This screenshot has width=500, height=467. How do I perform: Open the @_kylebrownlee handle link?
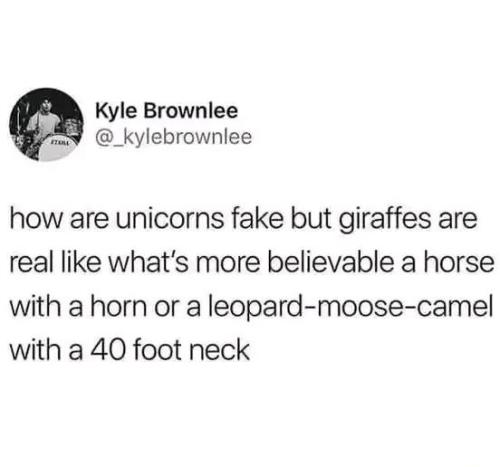coord(174,137)
